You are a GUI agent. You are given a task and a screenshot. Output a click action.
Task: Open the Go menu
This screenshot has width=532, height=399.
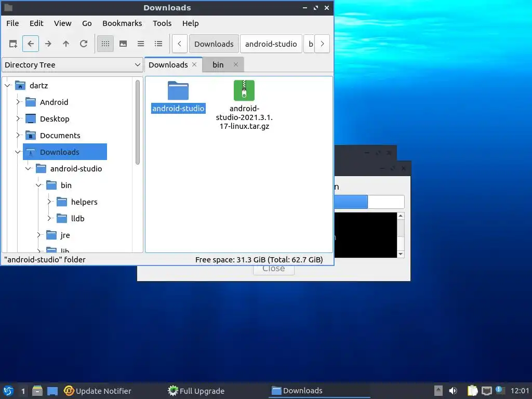point(87,23)
